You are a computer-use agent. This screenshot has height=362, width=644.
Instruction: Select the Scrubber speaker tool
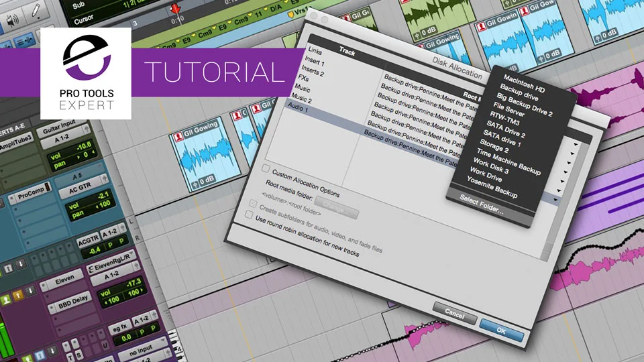click(12, 21)
